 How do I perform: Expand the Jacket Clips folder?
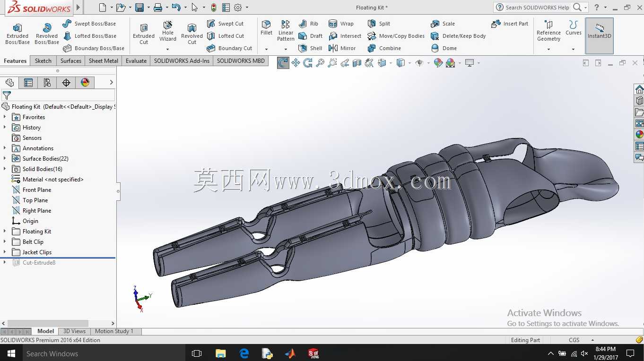point(5,252)
